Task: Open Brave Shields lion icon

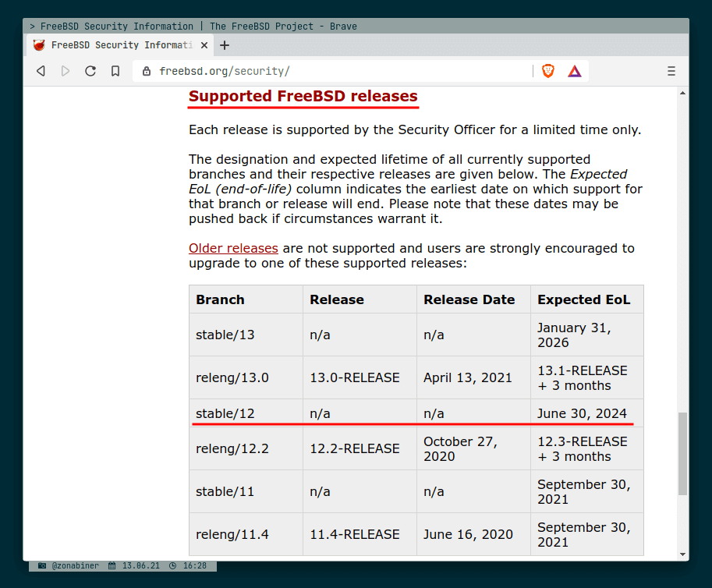Action: click(548, 71)
